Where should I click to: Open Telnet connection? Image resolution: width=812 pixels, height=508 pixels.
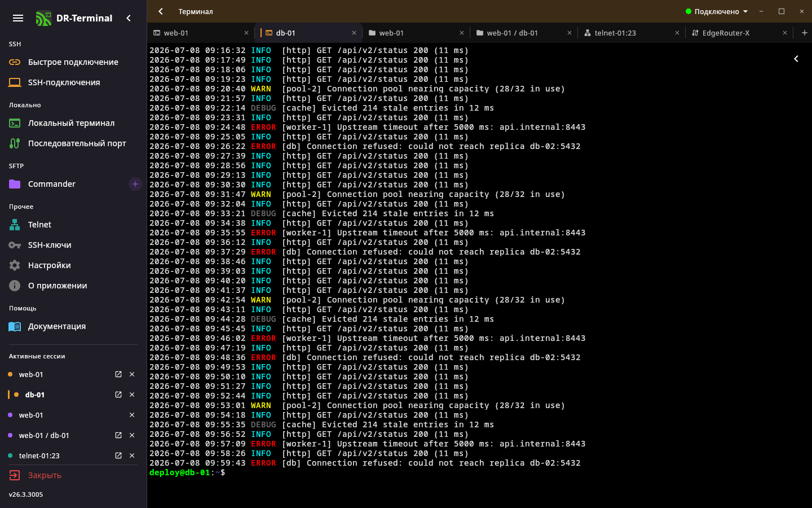[x=73, y=225]
